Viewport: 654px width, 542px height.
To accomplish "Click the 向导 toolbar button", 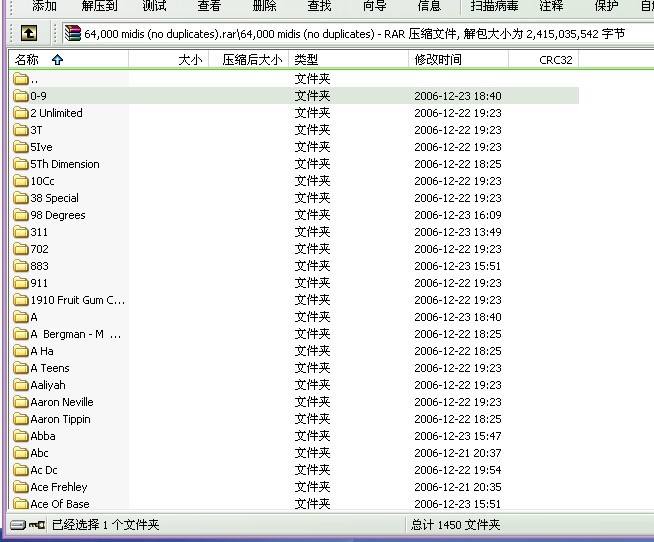I will [x=375, y=6].
